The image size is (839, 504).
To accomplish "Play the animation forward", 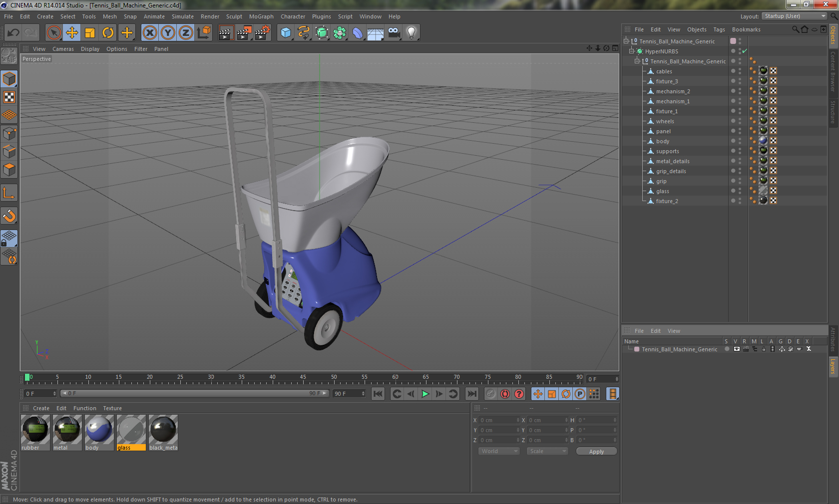I will click(x=425, y=394).
